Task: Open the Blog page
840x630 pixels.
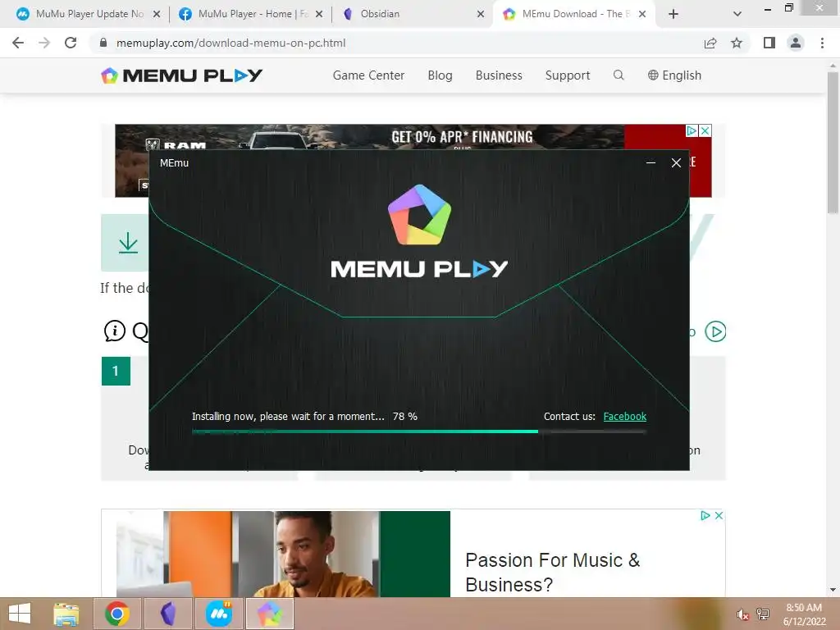Action: click(440, 75)
